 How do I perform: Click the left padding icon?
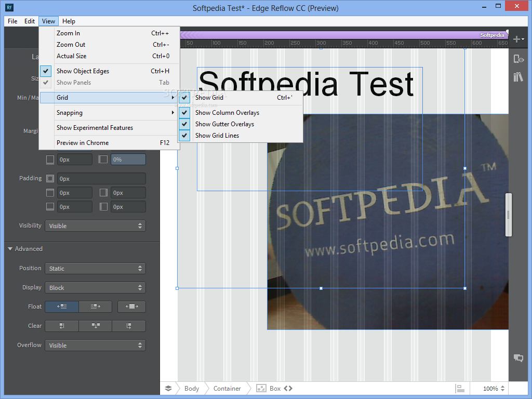coord(103,207)
